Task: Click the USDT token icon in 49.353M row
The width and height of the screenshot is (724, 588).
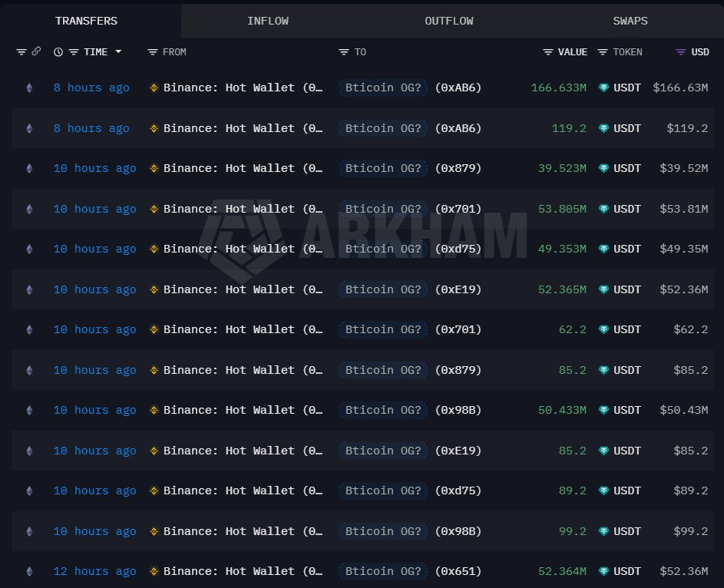Action: [x=603, y=249]
